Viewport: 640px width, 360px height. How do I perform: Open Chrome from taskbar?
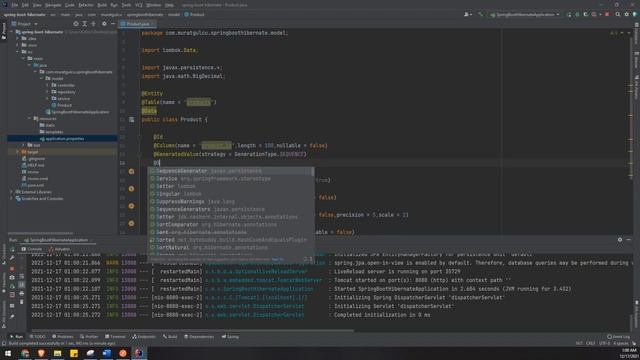pos(25,353)
